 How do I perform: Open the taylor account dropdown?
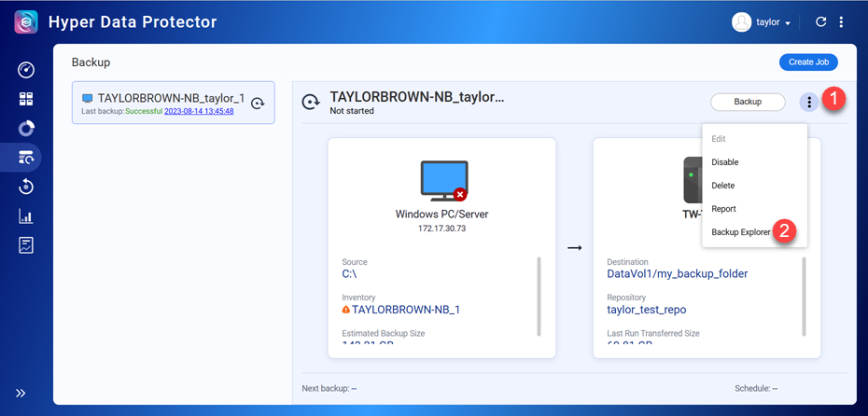[774, 22]
